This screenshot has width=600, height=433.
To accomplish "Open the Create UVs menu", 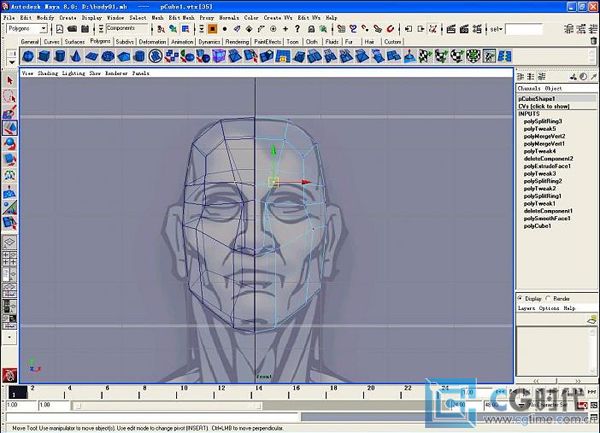I will pyautogui.click(x=278, y=18).
